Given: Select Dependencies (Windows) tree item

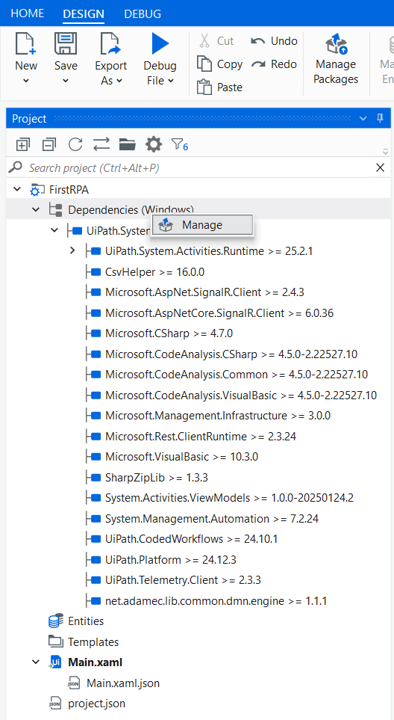Looking at the screenshot, I should [130, 210].
